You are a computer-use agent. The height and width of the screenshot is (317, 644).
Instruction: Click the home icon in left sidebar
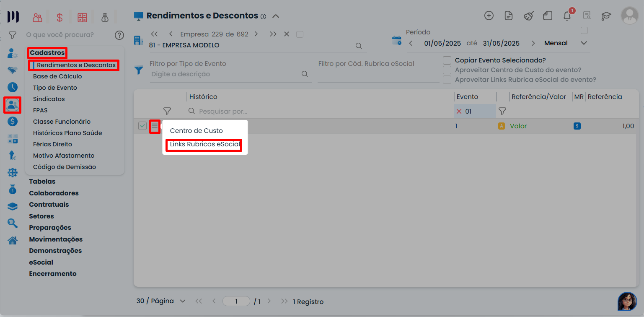13,241
